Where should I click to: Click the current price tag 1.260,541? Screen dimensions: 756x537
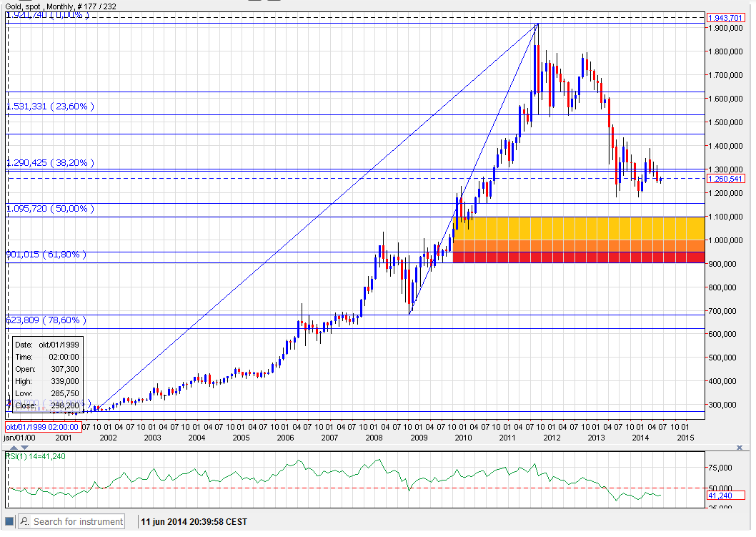[725, 179]
